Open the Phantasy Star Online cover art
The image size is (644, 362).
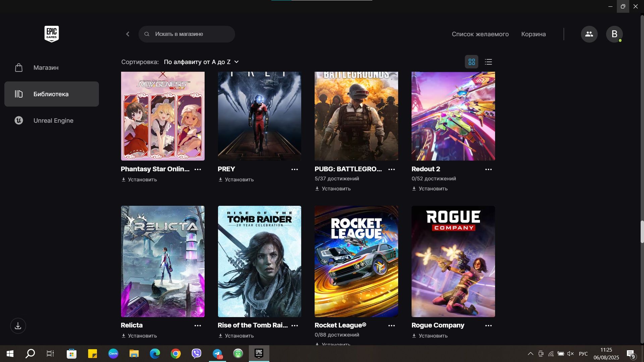click(163, 116)
